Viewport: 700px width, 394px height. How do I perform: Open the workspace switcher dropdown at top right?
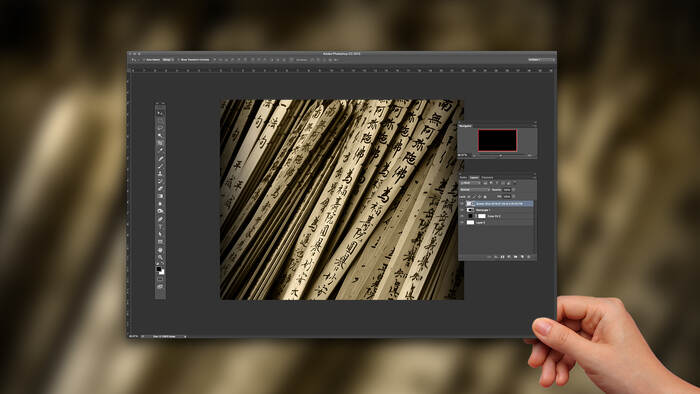541,59
